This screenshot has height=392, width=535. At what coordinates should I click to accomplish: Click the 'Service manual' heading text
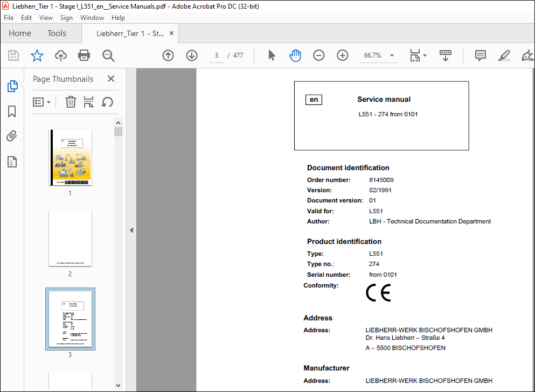point(384,99)
